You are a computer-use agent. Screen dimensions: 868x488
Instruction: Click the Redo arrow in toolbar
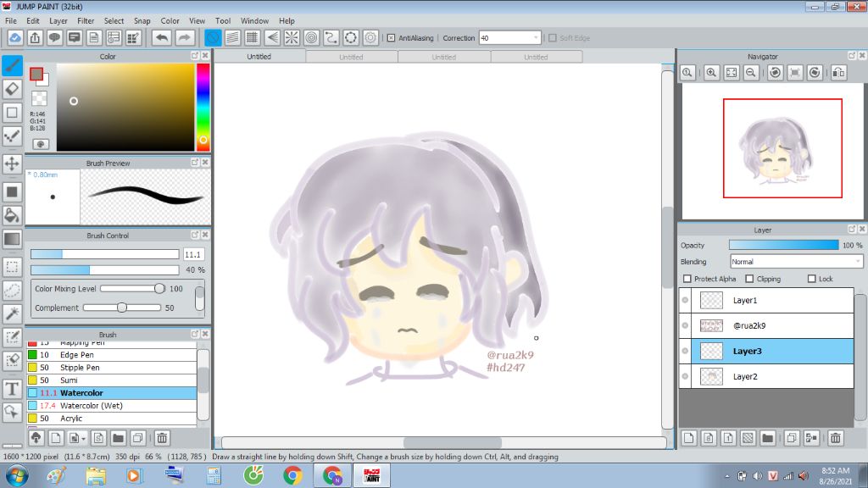tap(184, 37)
